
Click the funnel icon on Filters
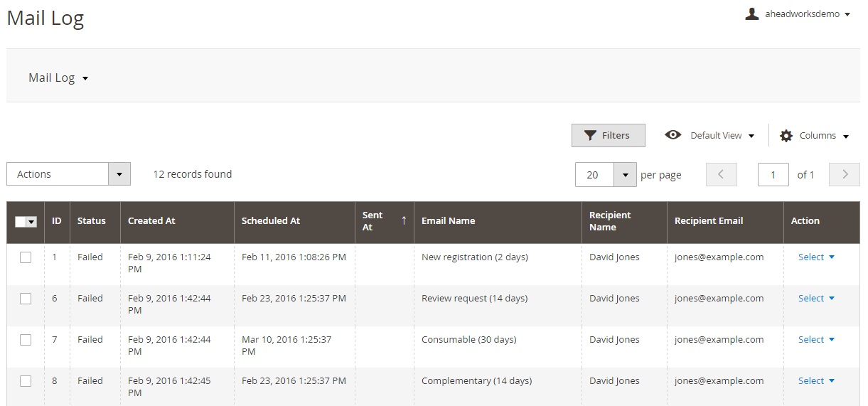589,136
